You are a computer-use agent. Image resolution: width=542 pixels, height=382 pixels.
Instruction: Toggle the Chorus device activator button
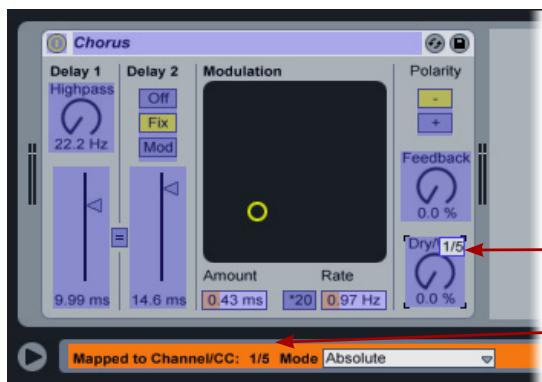(x=57, y=43)
